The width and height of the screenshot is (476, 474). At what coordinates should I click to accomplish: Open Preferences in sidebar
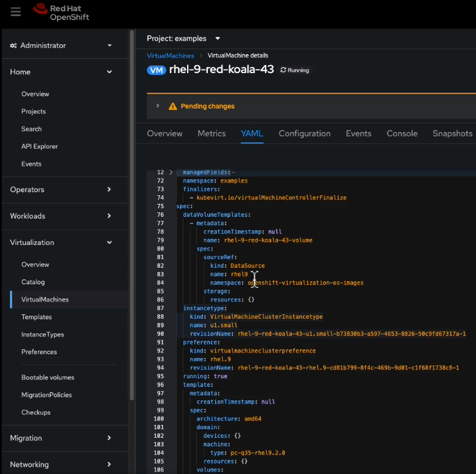coord(39,352)
